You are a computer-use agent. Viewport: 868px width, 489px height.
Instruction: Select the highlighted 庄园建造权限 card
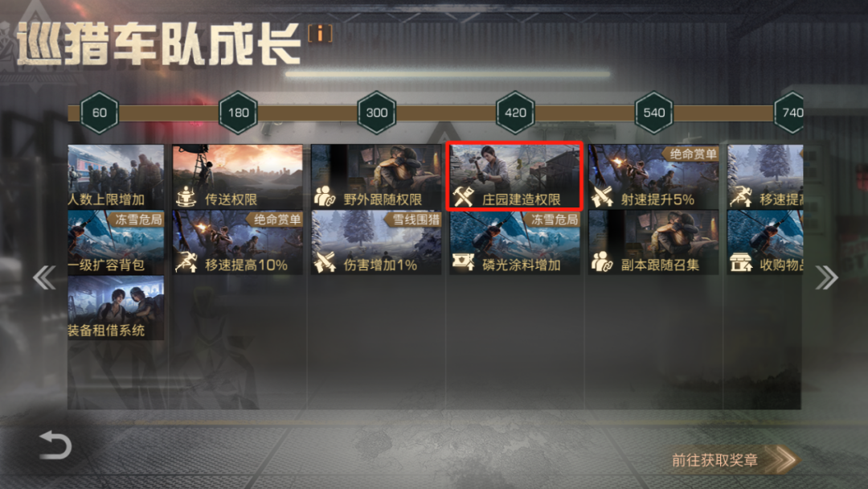click(515, 176)
